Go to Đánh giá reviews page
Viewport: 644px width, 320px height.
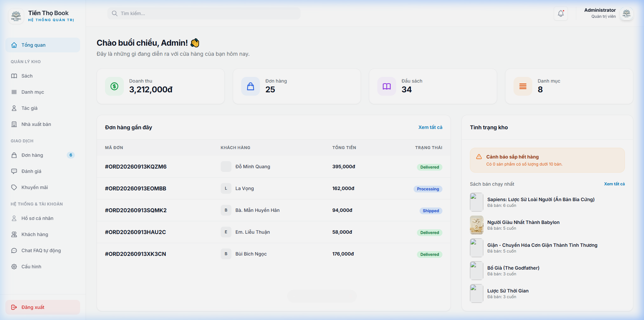pyautogui.click(x=43, y=171)
